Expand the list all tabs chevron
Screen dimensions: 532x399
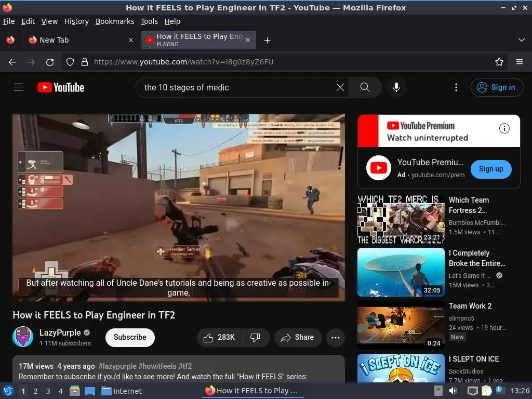click(522, 40)
